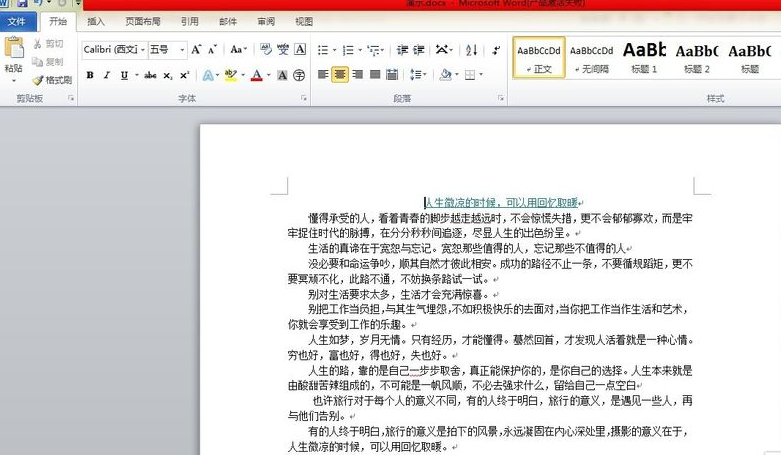
Task: Align the paragraph to the right
Action: (x=357, y=75)
